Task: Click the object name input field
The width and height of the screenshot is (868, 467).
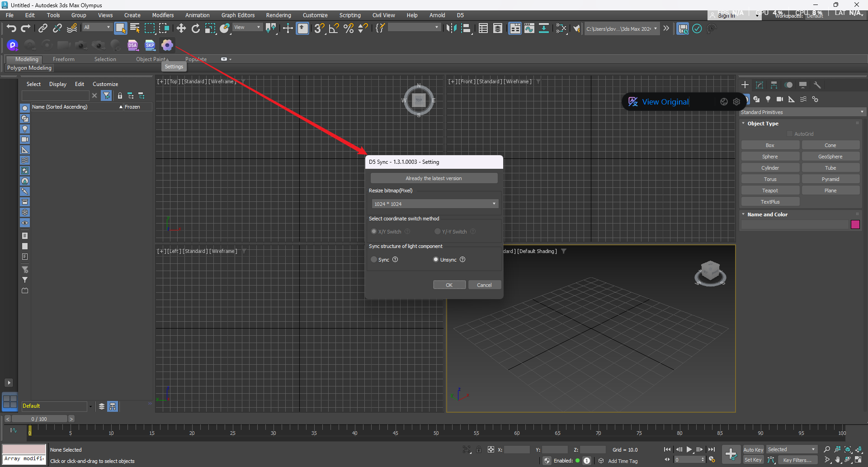Action: tap(795, 224)
